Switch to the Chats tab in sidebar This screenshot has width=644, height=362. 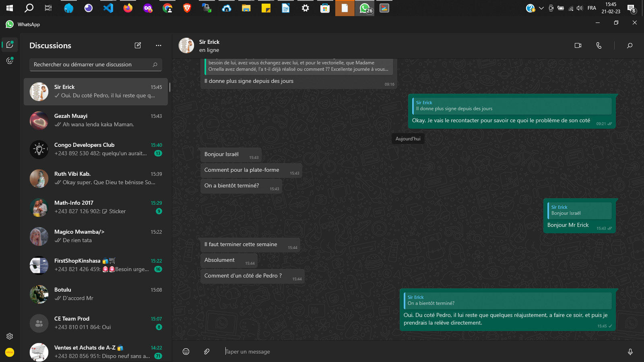pos(10,45)
